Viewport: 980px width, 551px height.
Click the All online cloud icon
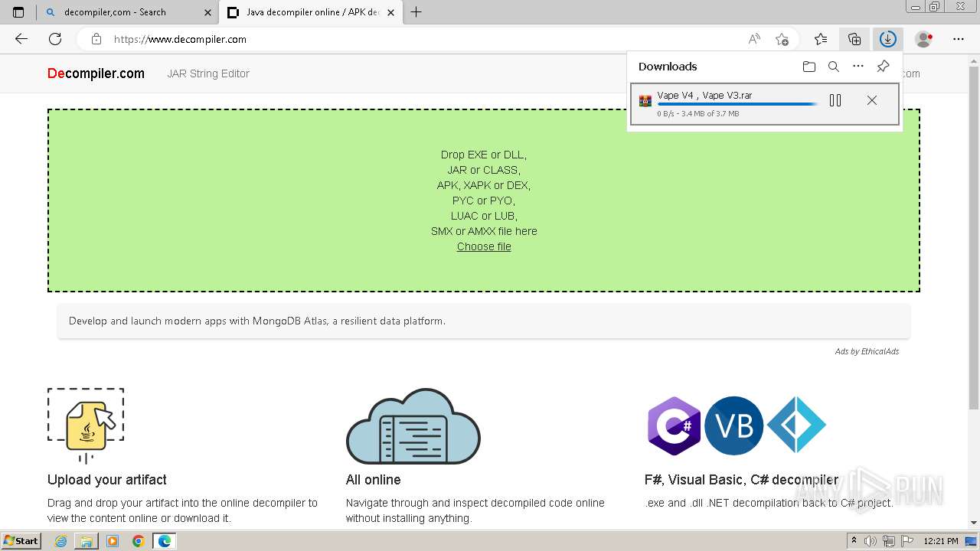pyautogui.click(x=413, y=426)
